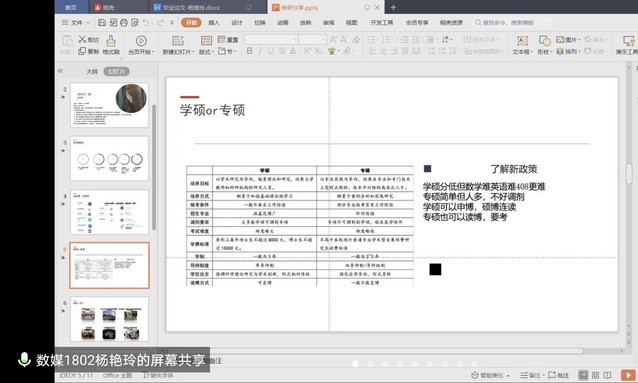Switch to the Home (首页) tab

[x=71, y=7]
